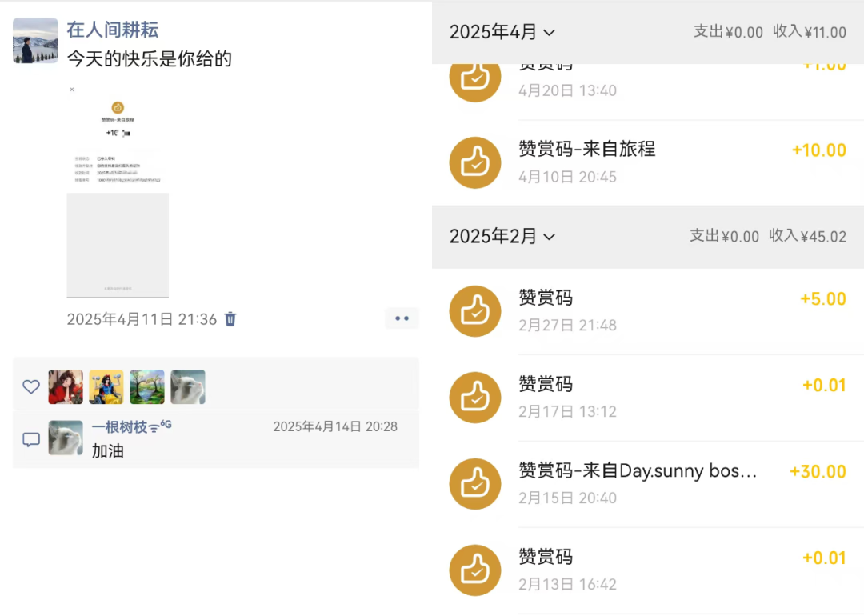Click the white cat avatar beside comment
This screenshot has height=616, width=864.
coord(66,438)
